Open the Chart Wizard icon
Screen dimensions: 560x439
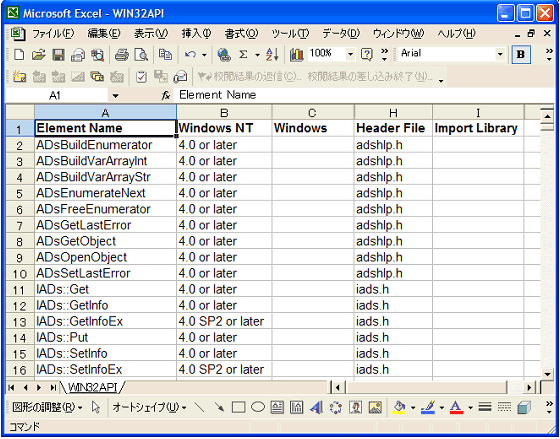tap(296, 55)
